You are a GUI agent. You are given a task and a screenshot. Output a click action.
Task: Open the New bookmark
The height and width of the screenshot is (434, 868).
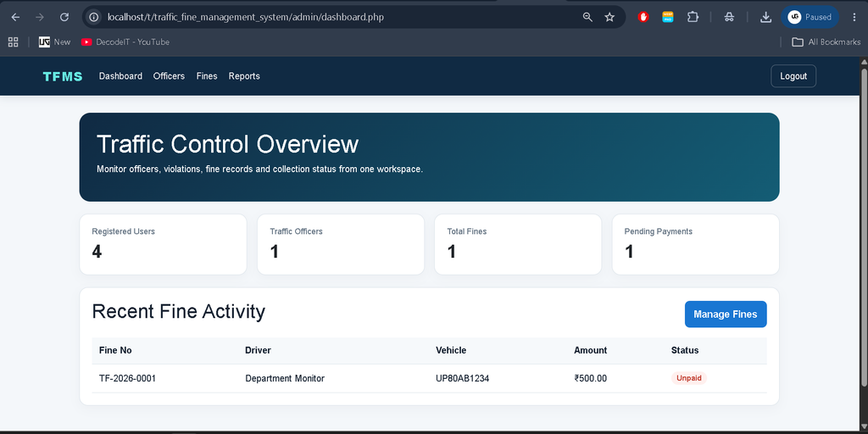tap(54, 42)
